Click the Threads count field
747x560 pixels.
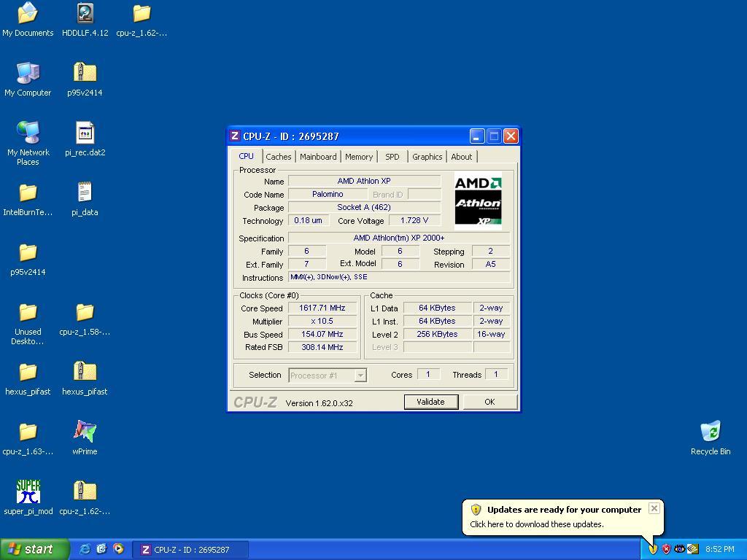496,374
